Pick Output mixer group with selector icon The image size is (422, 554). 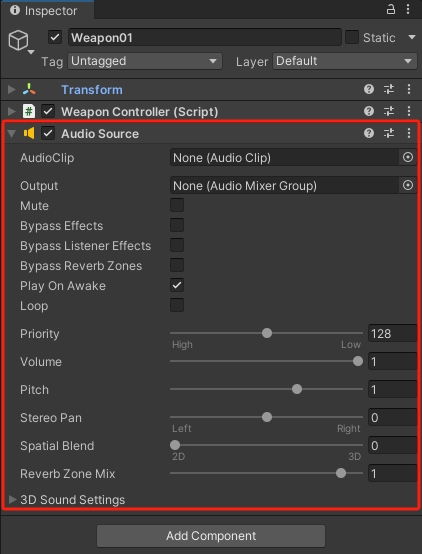click(x=408, y=185)
